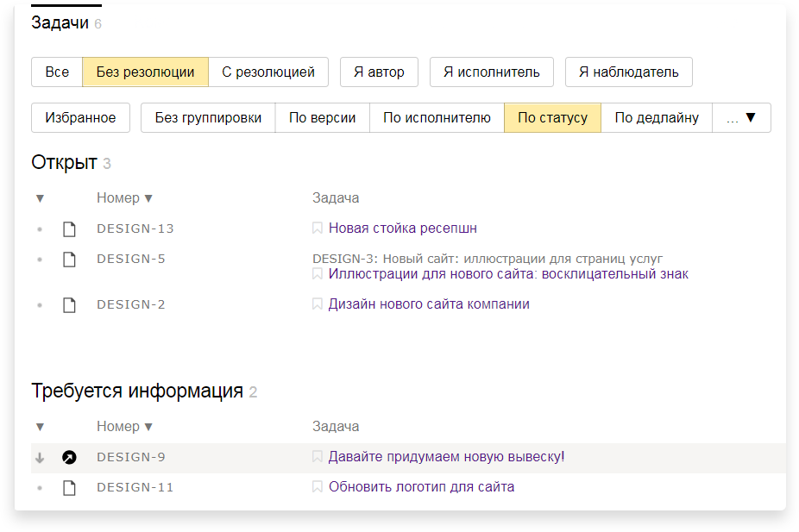Toggle the 'Я автор' filter
Screen dimensions: 799x532
click(379, 72)
